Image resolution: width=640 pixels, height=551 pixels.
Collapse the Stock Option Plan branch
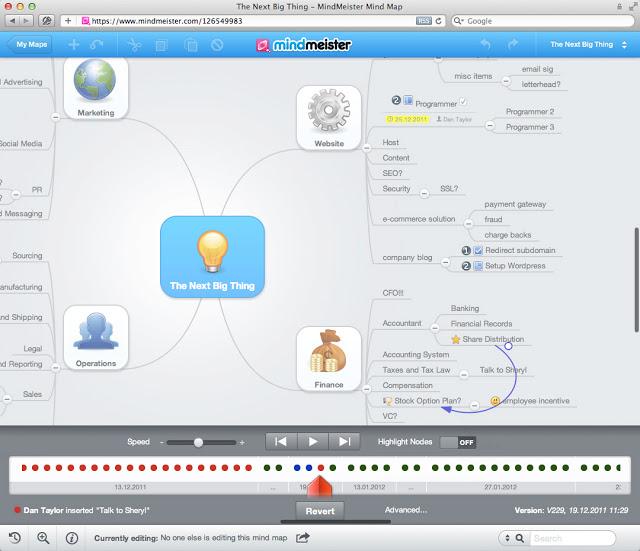[x=474, y=405]
